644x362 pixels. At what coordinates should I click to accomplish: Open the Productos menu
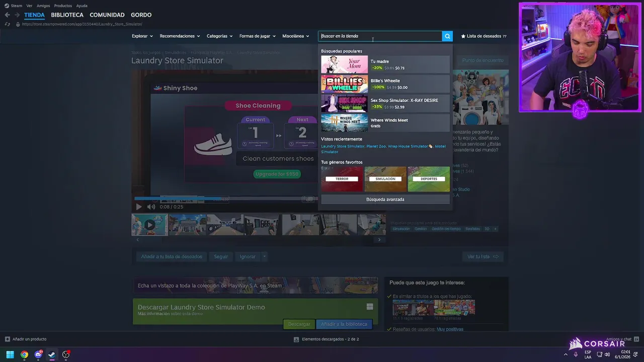click(63, 6)
